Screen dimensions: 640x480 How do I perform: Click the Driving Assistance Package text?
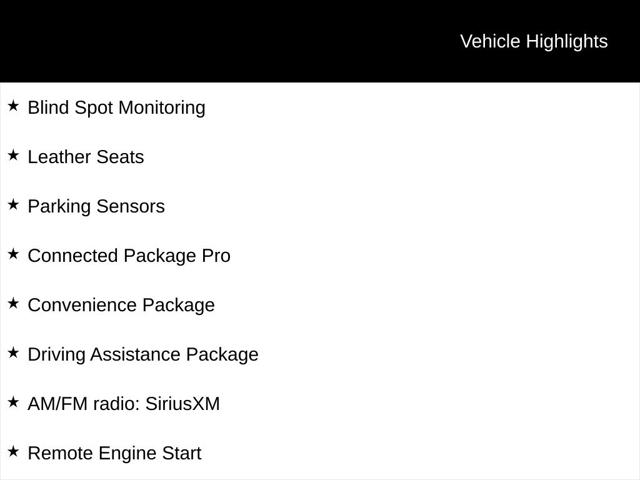tap(143, 354)
